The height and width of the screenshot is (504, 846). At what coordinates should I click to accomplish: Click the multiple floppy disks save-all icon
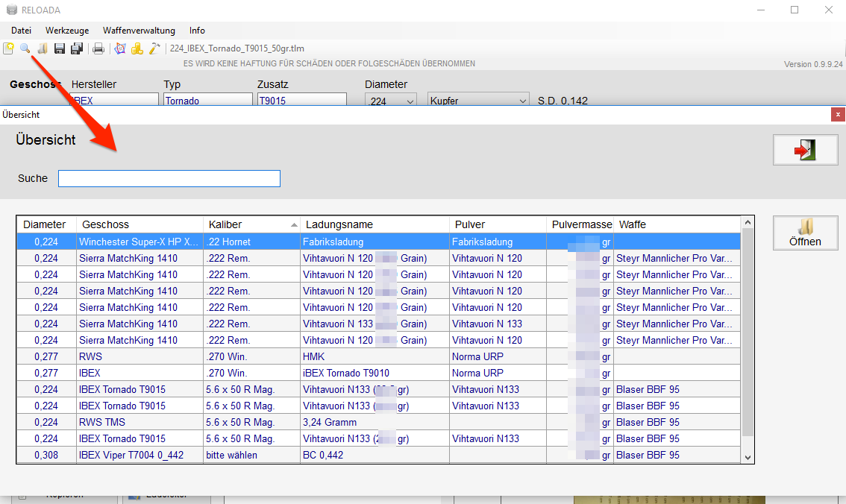[x=77, y=48]
